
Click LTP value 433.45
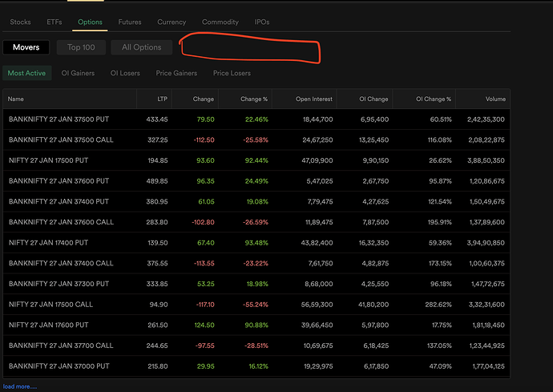157,119
